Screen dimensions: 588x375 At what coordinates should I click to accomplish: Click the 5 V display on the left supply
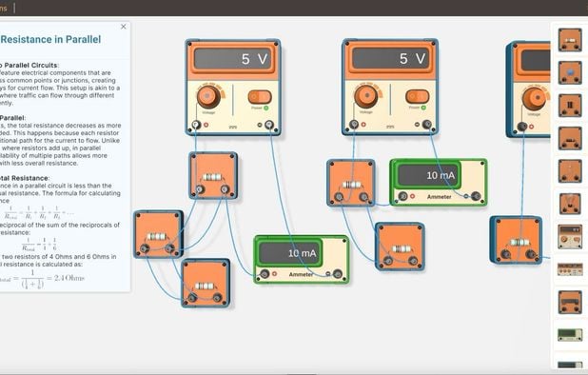point(233,59)
